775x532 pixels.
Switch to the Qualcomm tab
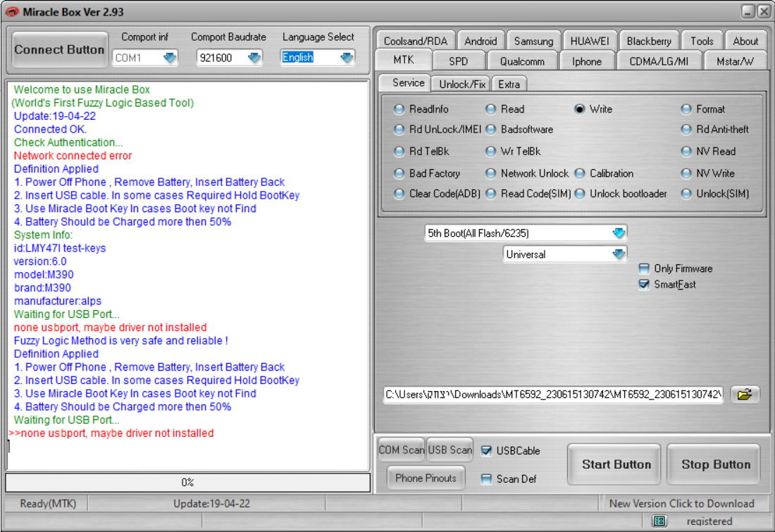522,61
